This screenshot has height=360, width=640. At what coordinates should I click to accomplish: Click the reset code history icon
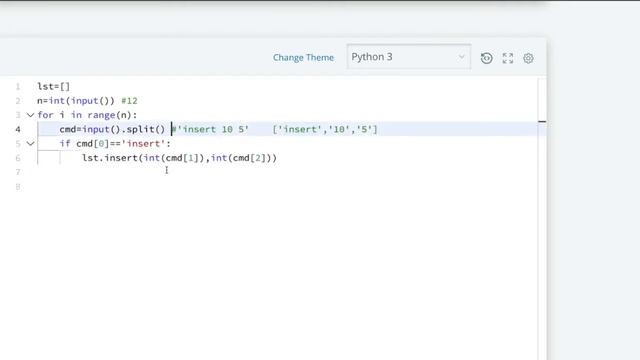point(486,58)
